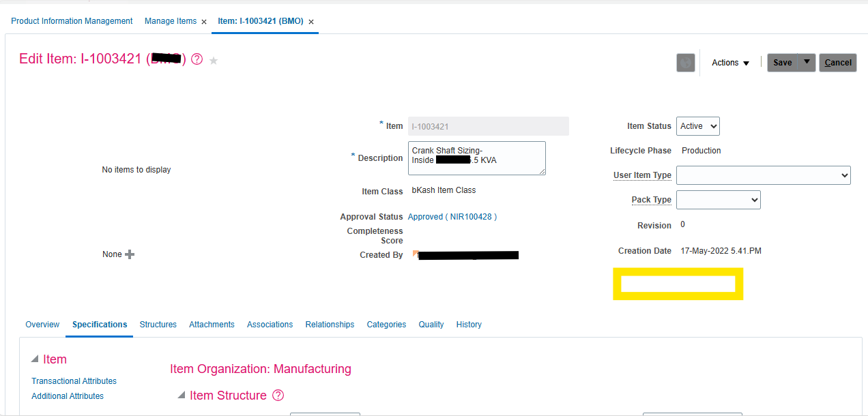This screenshot has height=416, width=868.
Task: Click the Creation Date 17-May-2022 value
Action: tap(721, 251)
